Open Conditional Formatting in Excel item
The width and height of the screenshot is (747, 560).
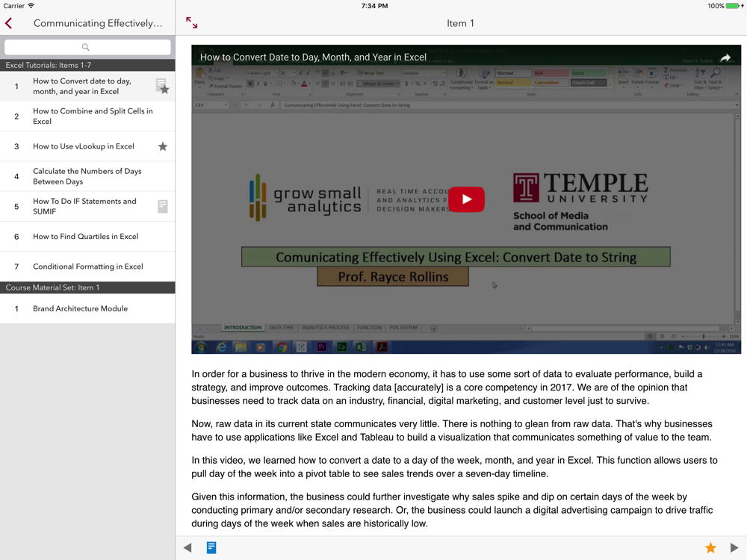pyautogui.click(x=87, y=267)
